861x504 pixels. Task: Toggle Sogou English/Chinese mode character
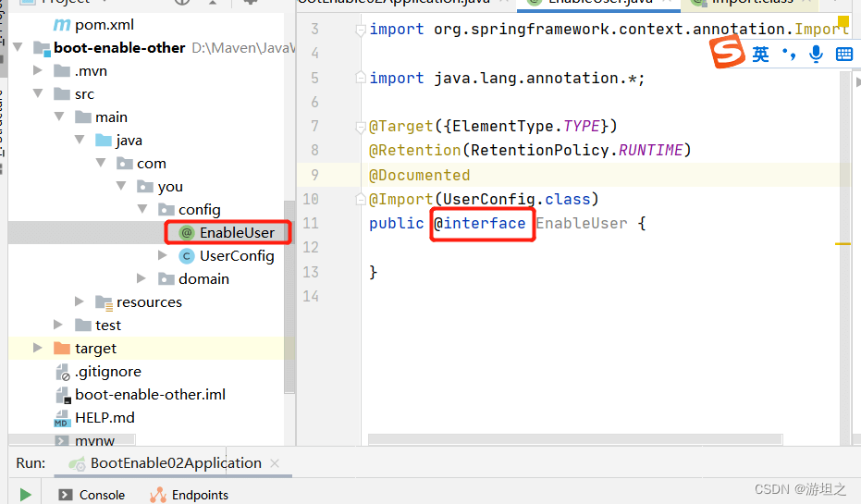[x=760, y=54]
